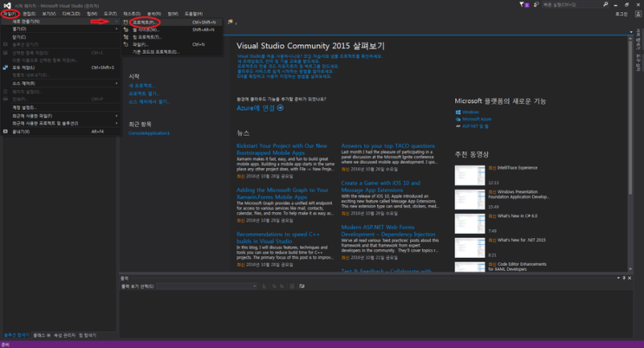Expand Recent Projects and Solutions submenu

[x=61, y=124]
